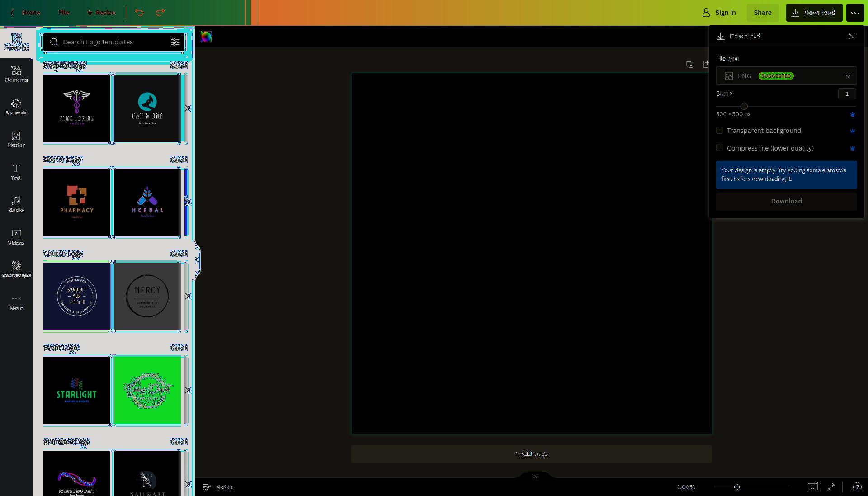Adjust the zoom level slider

point(737,487)
